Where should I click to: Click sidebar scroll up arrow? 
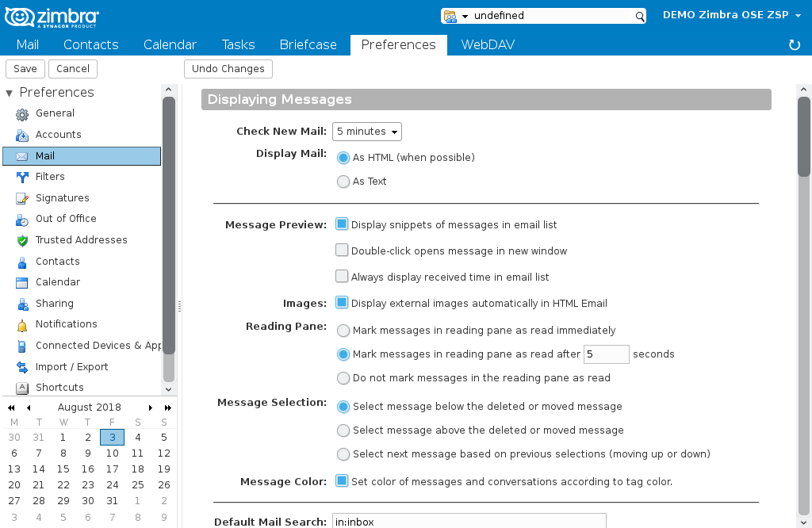tap(168, 90)
